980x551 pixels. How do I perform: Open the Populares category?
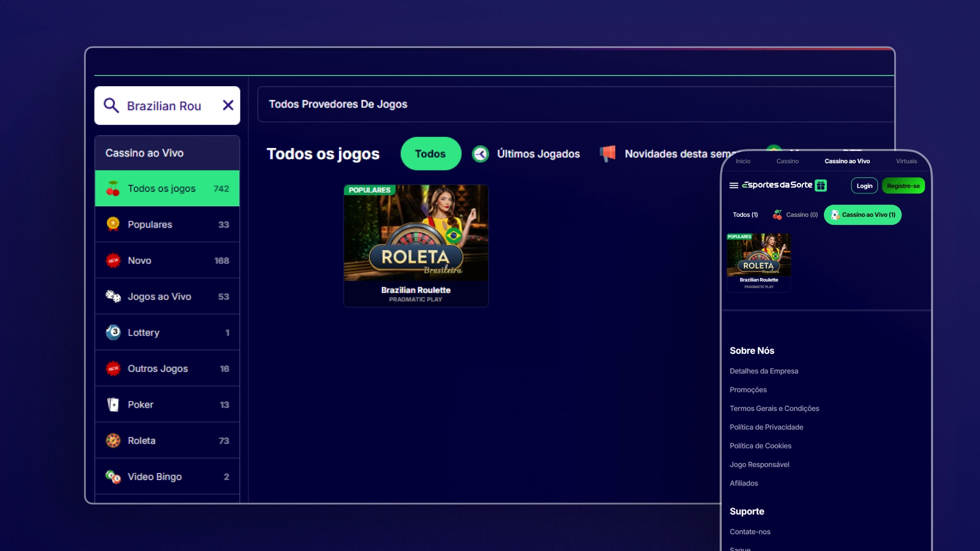[167, 224]
